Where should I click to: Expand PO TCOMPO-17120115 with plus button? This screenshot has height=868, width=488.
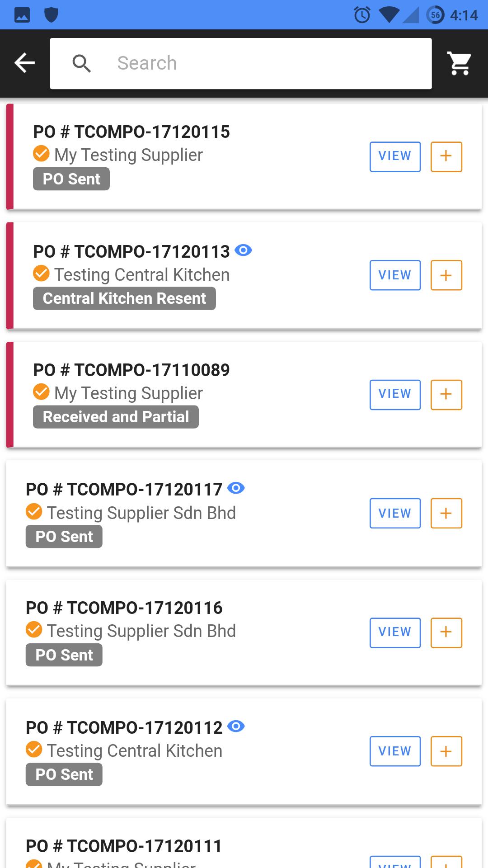[446, 156]
